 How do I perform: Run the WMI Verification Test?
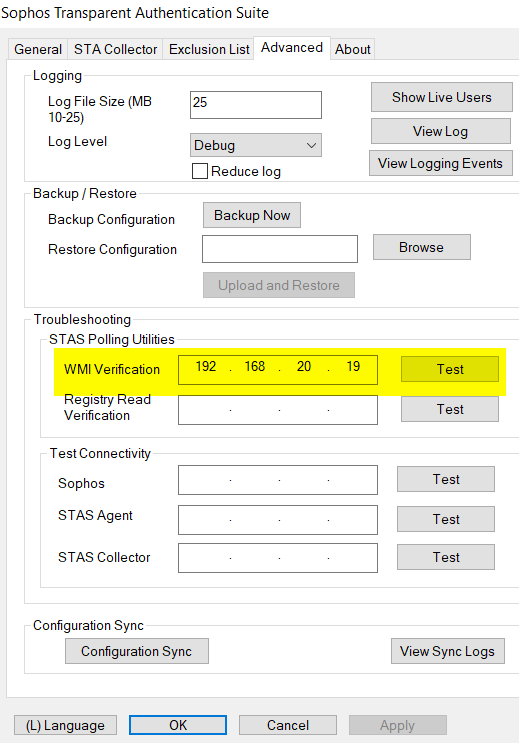(450, 369)
